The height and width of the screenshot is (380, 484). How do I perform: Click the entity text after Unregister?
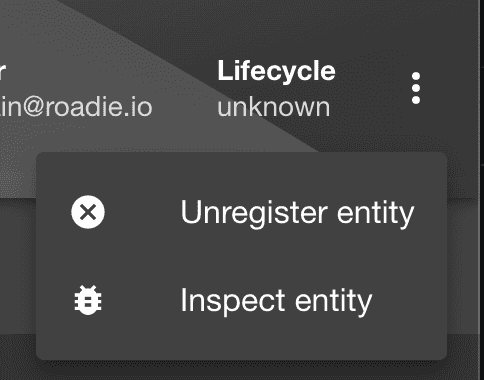375,213
